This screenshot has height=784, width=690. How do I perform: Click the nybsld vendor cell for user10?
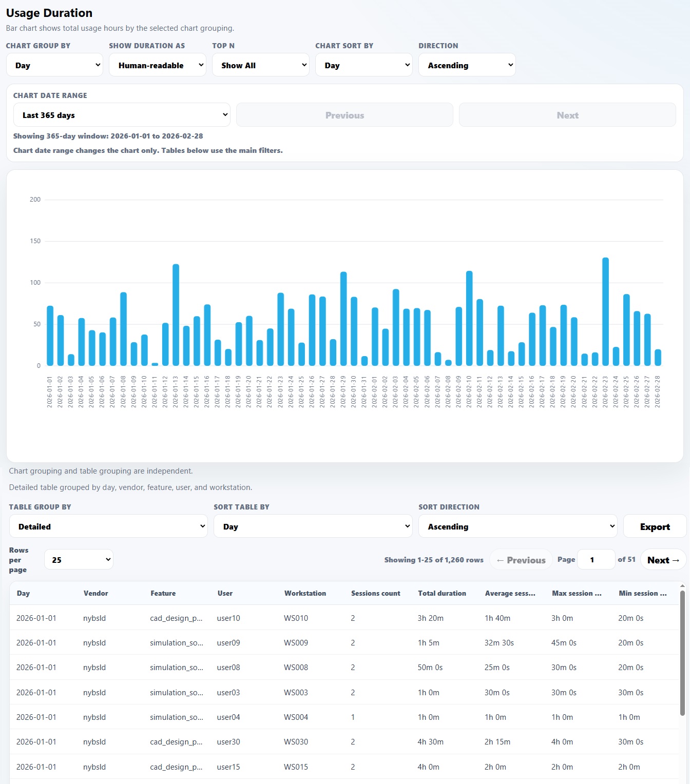[x=94, y=618]
